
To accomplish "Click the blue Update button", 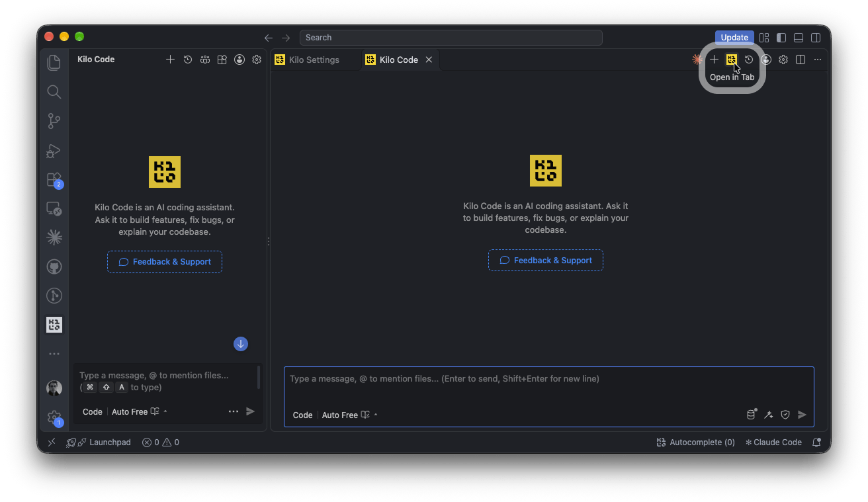I will [x=734, y=38].
